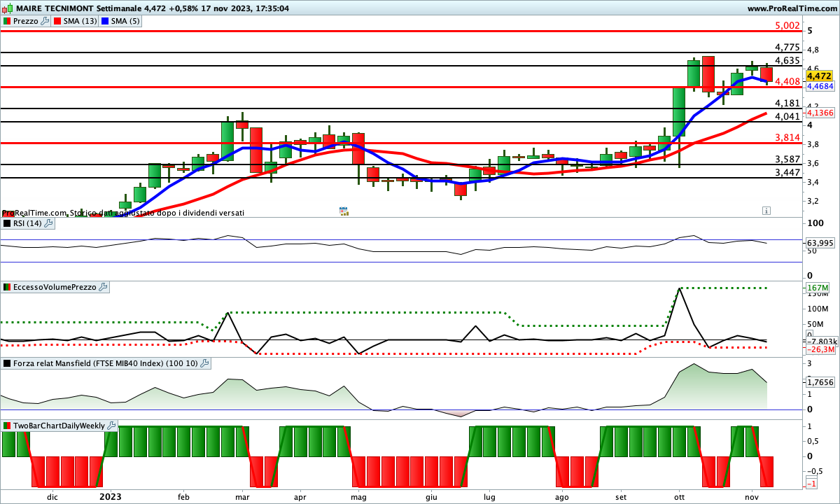The image size is (840, 504).
Task: Click the green 167M volume value tag
Action: click(817, 288)
